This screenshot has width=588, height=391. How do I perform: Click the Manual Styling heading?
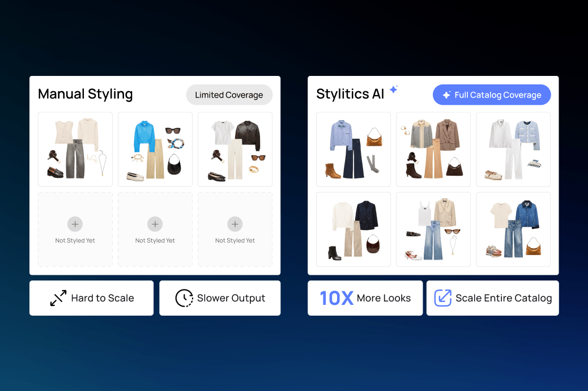click(86, 94)
